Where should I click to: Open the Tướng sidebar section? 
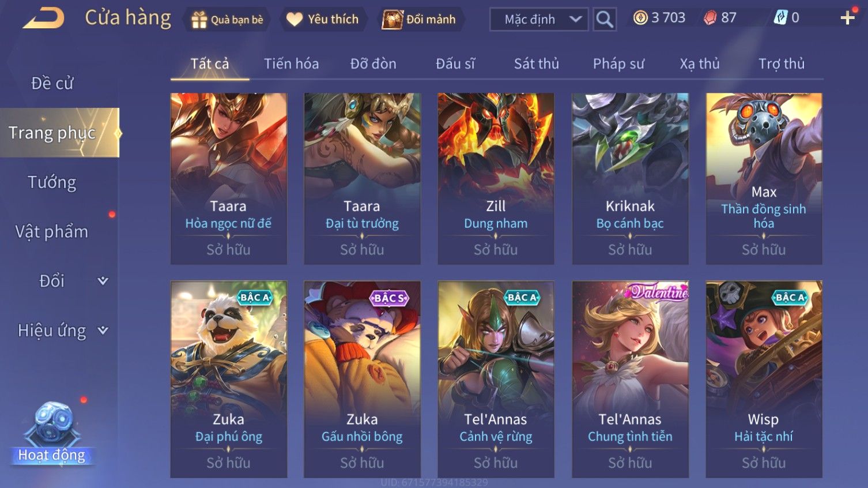coord(52,182)
